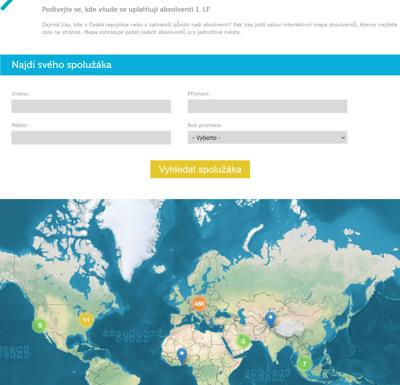This screenshot has height=385, width=400.
Task: Click the yellow 11 cluster on eastern USA
Action: point(86,320)
